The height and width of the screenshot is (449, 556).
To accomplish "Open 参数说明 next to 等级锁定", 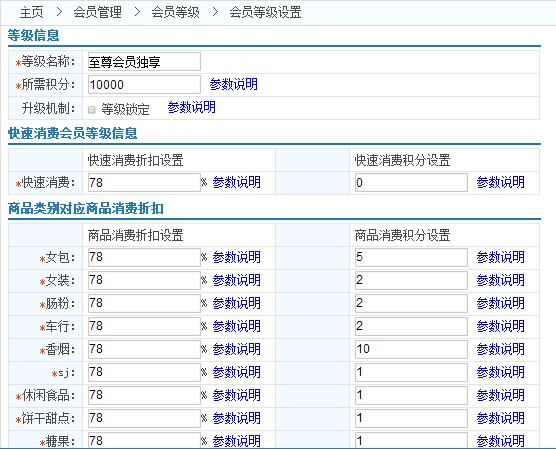I will pos(192,107).
